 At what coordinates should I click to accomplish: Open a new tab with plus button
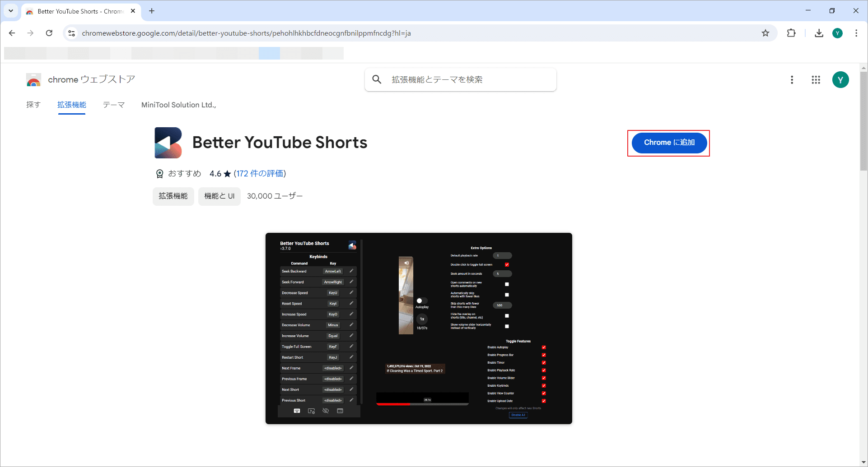[152, 11]
